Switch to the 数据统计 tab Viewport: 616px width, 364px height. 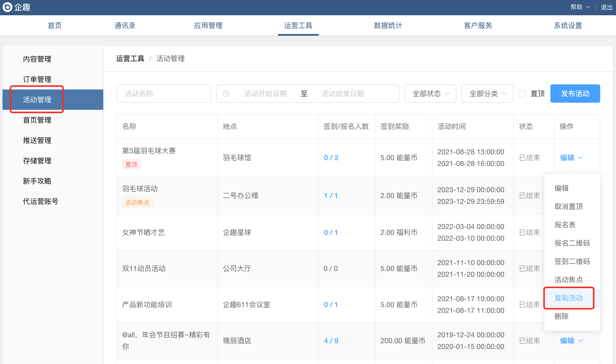tap(388, 25)
